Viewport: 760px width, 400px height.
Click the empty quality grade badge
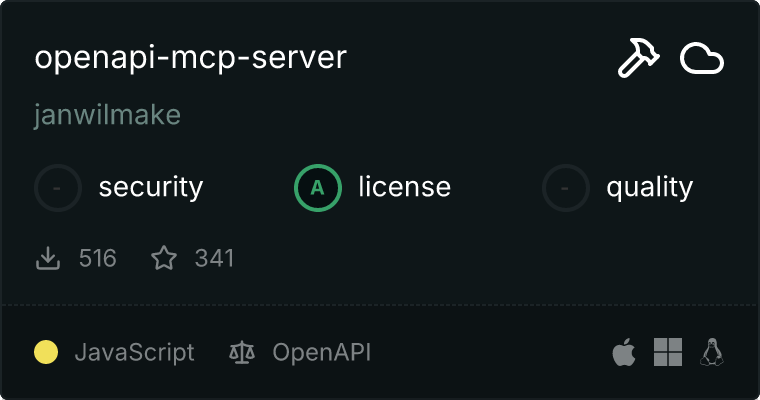[565, 187]
